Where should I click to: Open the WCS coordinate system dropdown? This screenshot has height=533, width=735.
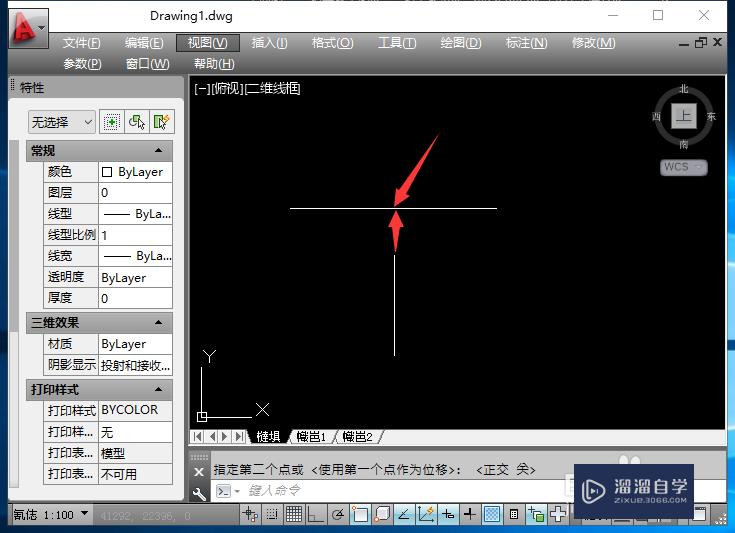(683, 167)
